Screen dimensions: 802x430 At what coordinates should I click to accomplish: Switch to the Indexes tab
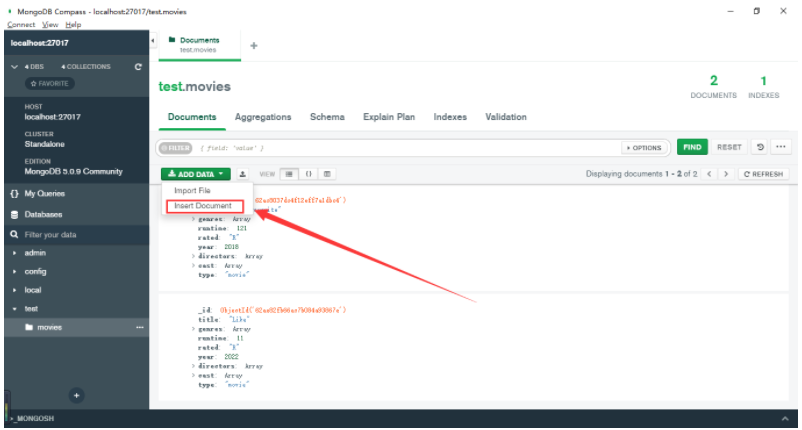pyautogui.click(x=450, y=117)
